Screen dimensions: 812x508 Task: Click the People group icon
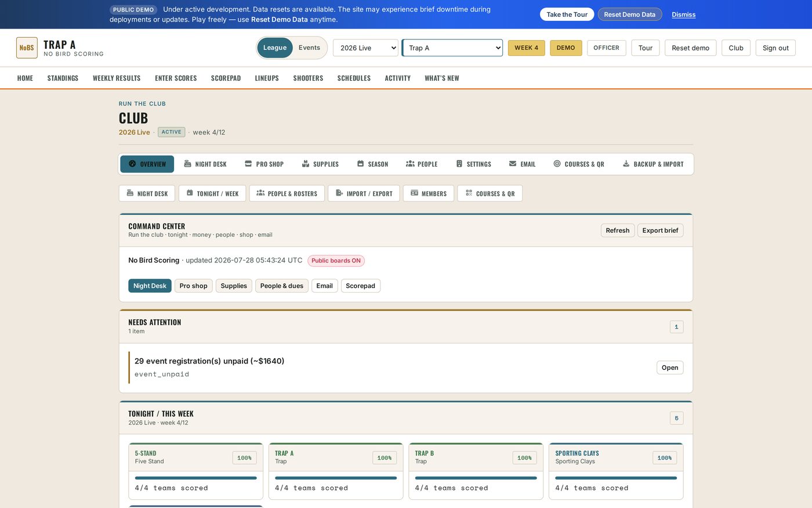pyautogui.click(x=410, y=164)
